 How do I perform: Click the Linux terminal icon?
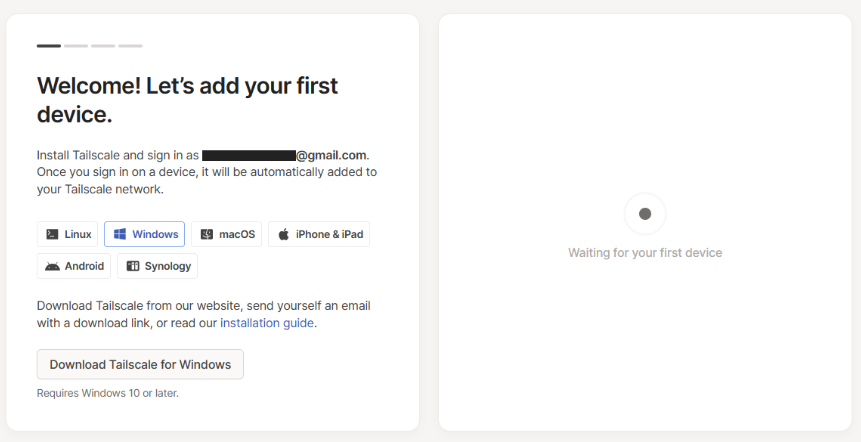click(52, 234)
